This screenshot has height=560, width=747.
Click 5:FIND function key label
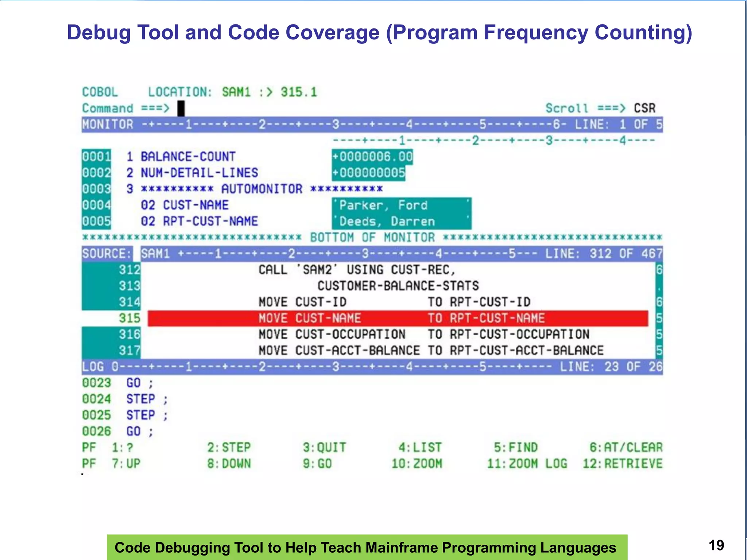[x=516, y=447]
